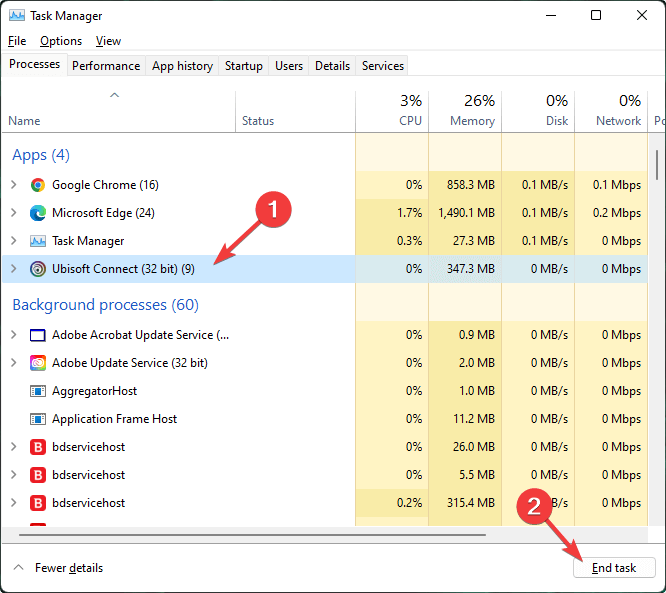Click the Adobe Update Service icon
Screen dimensions: 666x593
click(38, 363)
